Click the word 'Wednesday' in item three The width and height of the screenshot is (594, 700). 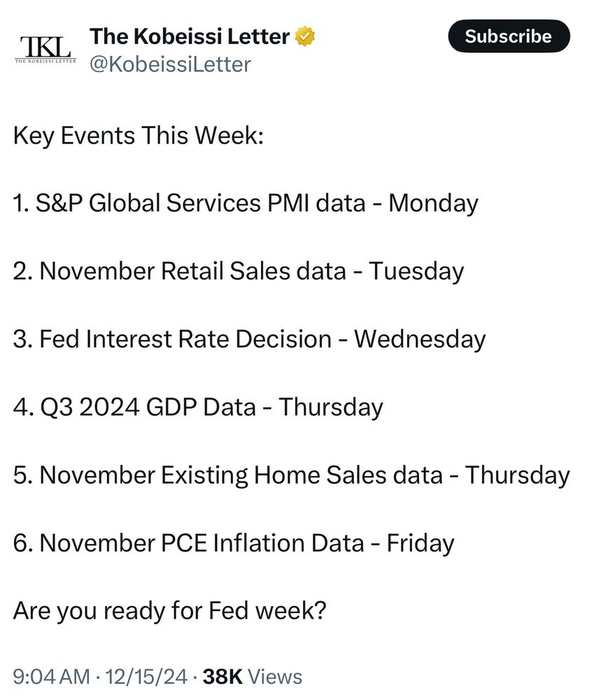pyautogui.click(x=420, y=339)
